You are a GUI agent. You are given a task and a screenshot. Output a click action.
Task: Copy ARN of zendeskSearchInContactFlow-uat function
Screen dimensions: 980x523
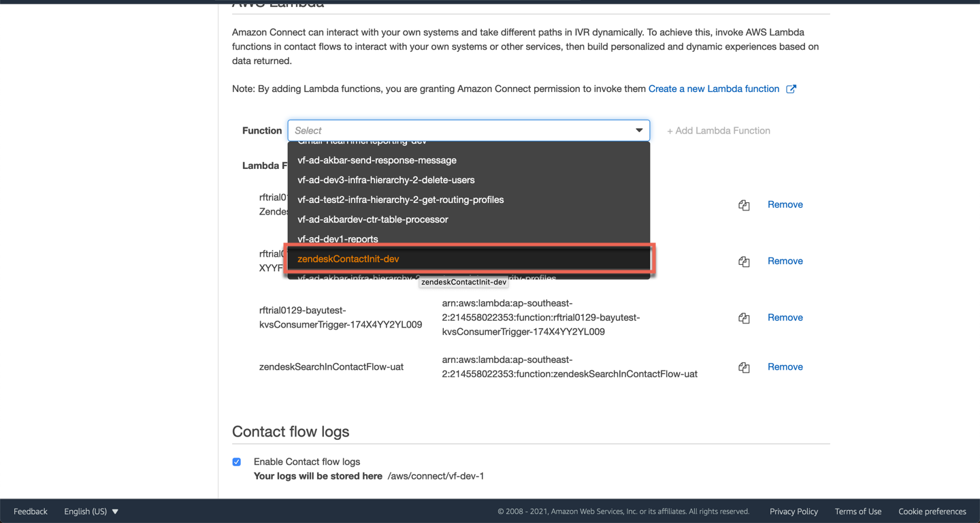pyautogui.click(x=744, y=367)
